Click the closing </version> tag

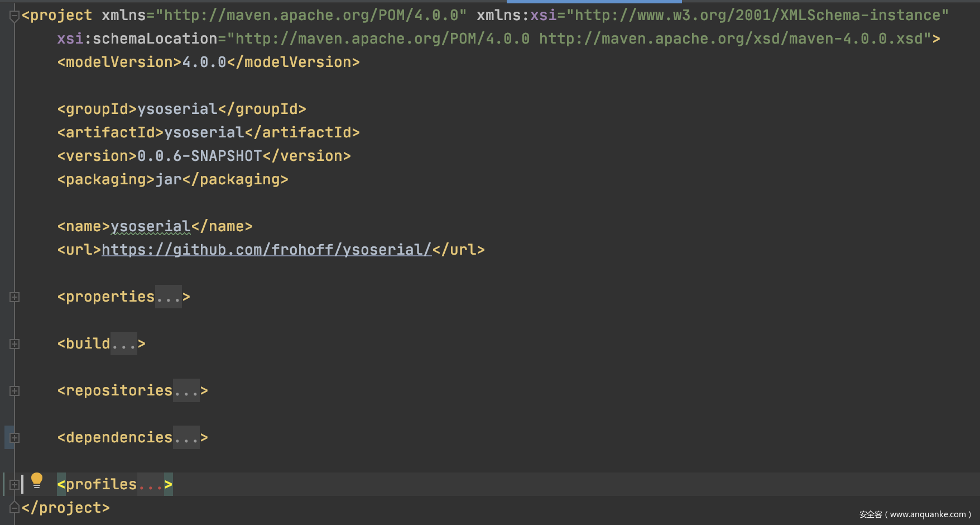pos(307,156)
